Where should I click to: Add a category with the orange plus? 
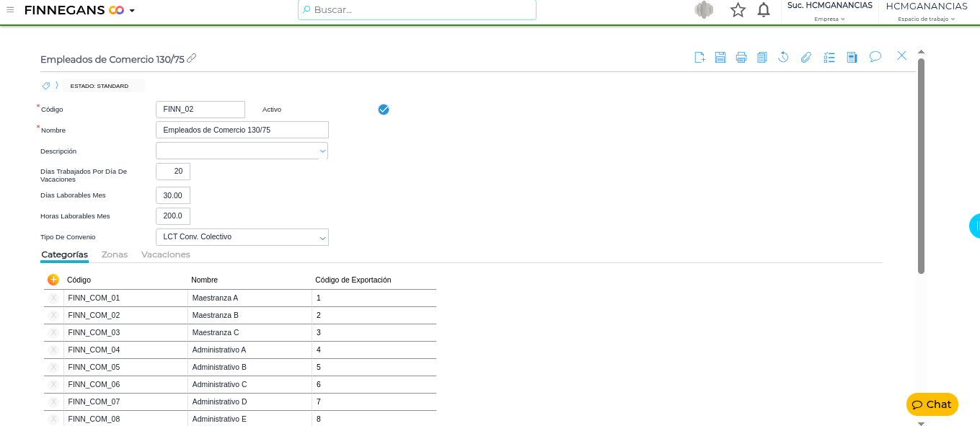53,280
